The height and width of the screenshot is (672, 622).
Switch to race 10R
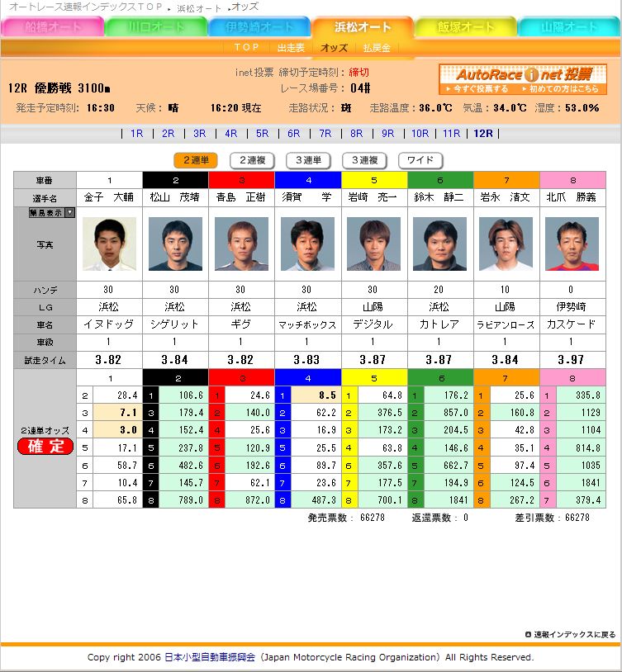click(420, 133)
